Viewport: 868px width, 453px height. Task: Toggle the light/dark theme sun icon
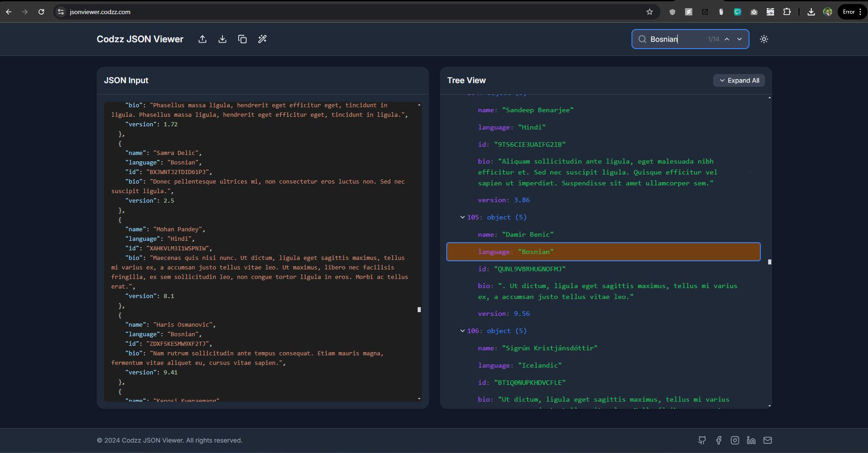764,39
